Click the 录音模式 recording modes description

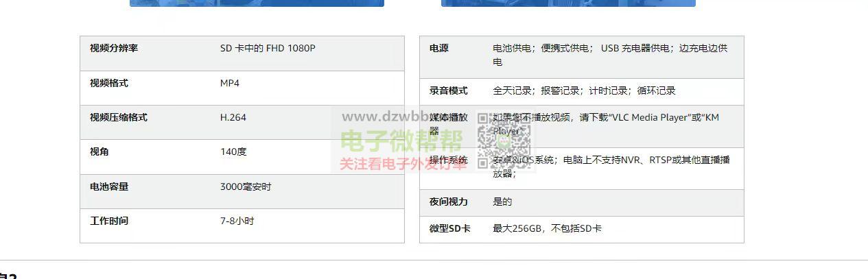coord(584,90)
